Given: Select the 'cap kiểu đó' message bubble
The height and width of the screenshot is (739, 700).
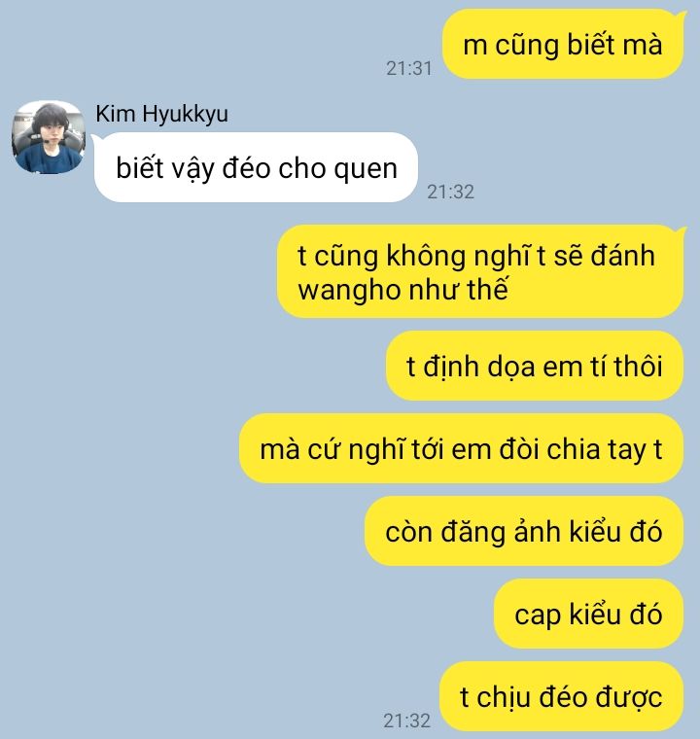Looking at the screenshot, I should click(589, 615).
